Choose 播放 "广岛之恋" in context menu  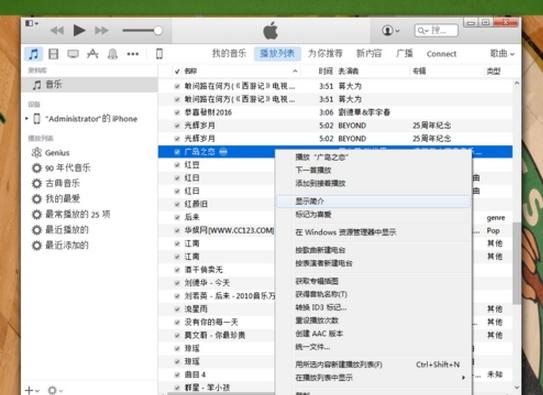[373, 157]
